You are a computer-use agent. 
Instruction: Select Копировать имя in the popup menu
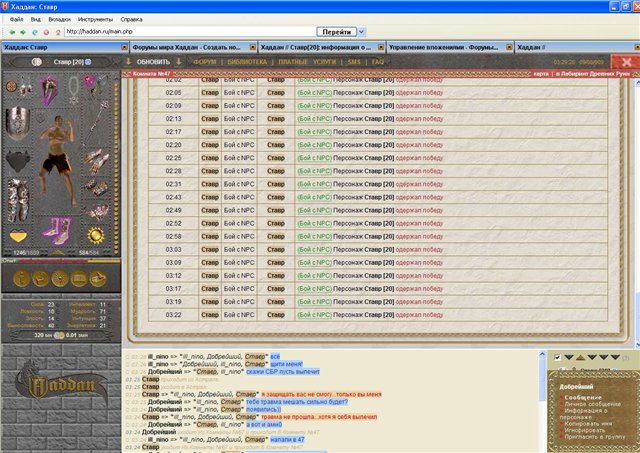[589, 424]
